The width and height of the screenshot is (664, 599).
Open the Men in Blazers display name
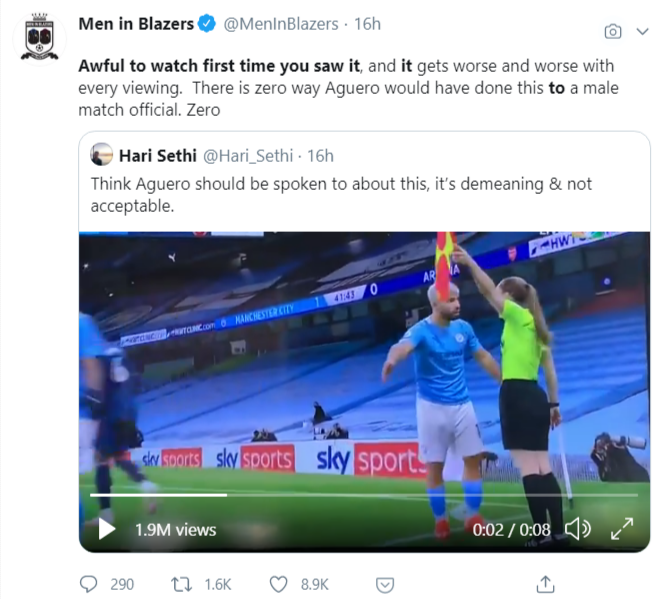click(135, 24)
